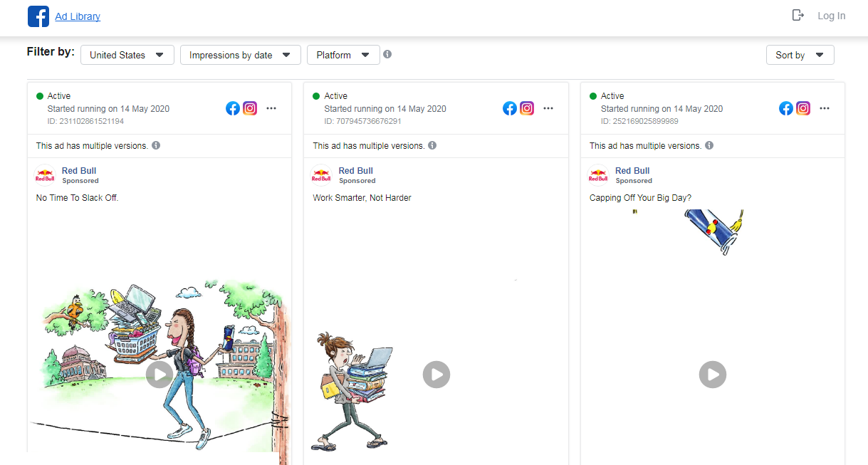Viewport: 868px width, 465px height.
Task: Click multiple versions info icon in second ad
Action: 432,145
